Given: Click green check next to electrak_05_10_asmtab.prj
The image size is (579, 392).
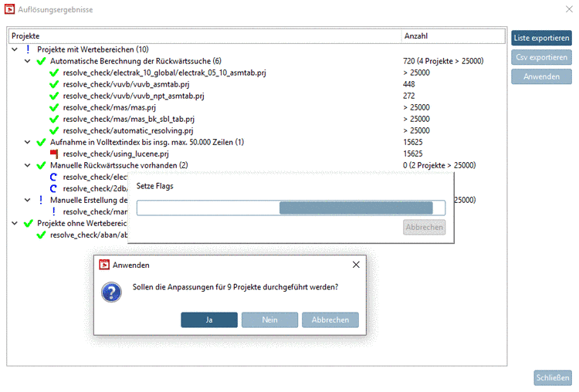Looking at the screenshot, I should coord(54,73).
